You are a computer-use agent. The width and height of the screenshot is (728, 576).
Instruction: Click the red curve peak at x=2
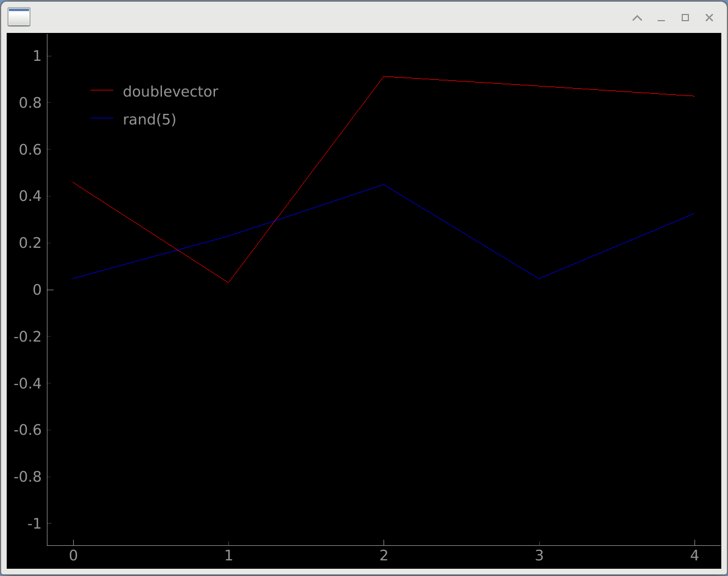(x=384, y=76)
